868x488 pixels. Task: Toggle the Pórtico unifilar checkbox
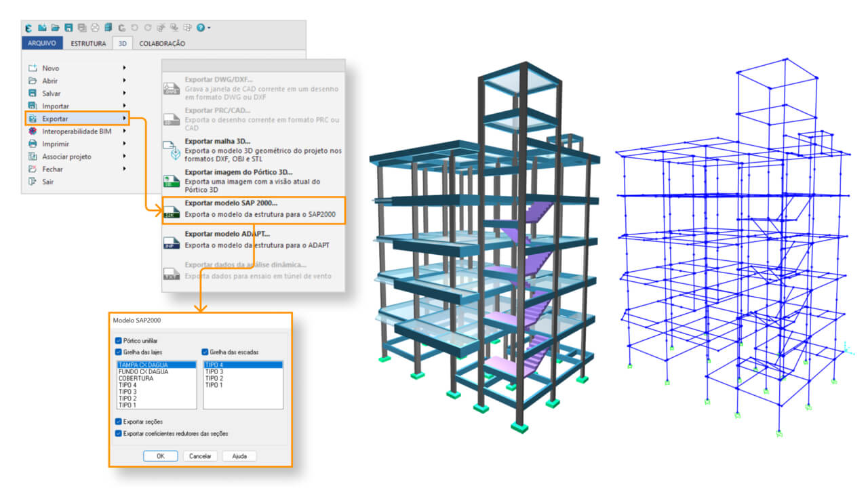[x=119, y=340]
